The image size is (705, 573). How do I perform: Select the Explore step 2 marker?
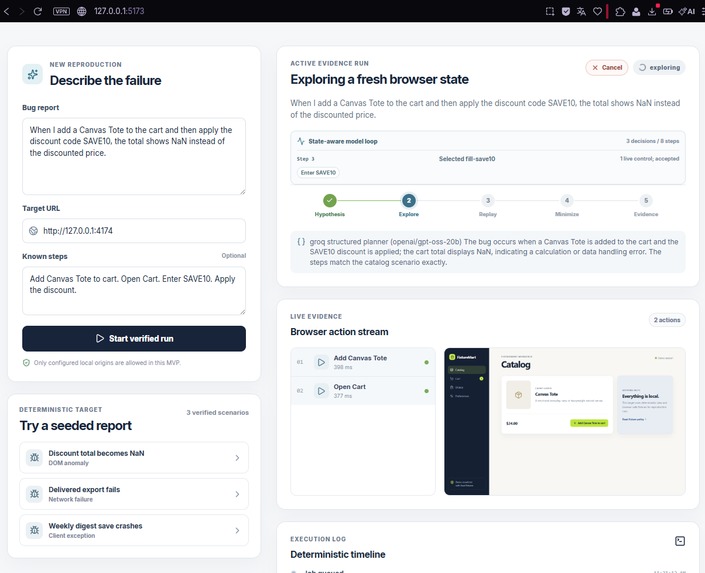click(409, 201)
